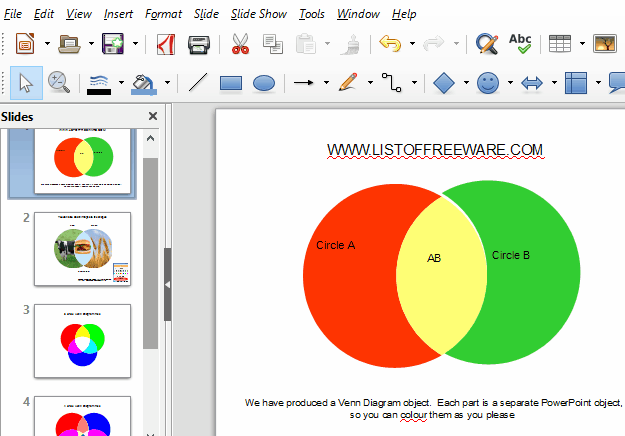Click the Save document icon
The image size is (625, 436).
click(113, 43)
